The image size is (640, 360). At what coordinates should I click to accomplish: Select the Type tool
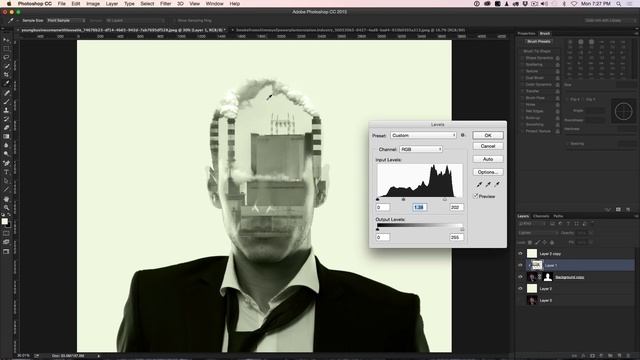click(x=6, y=172)
